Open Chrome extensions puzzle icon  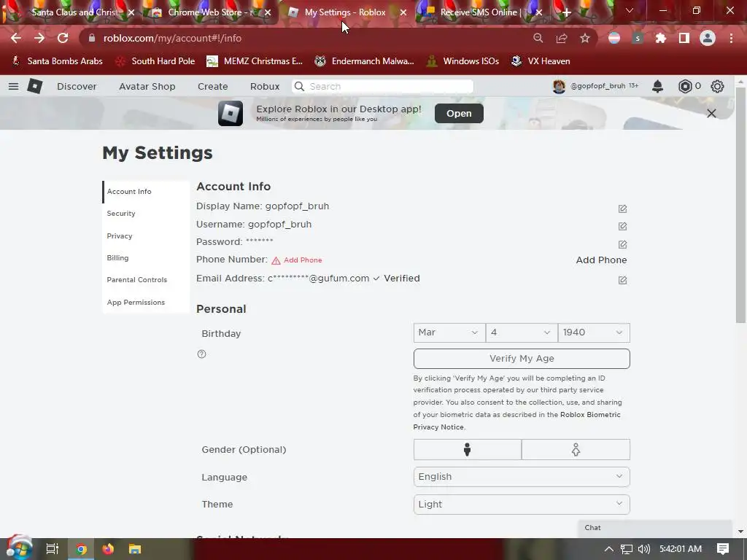pyautogui.click(x=661, y=38)
